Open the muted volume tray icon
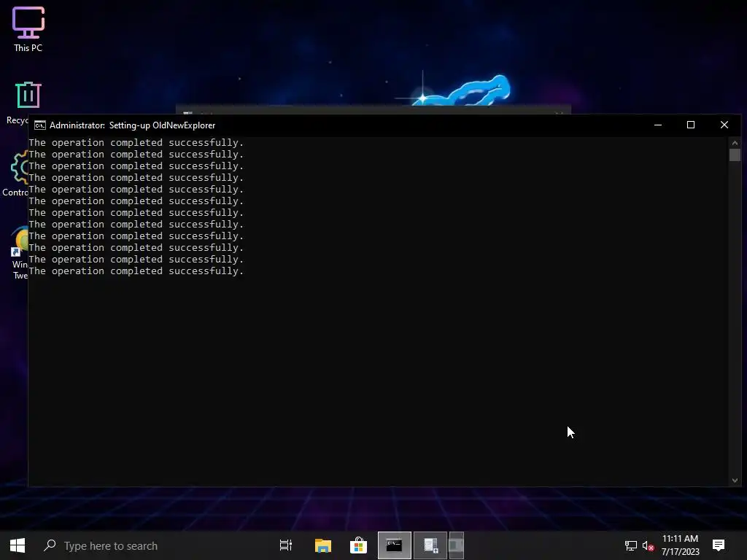Screen dimensions: 747x560 [648, 545]
